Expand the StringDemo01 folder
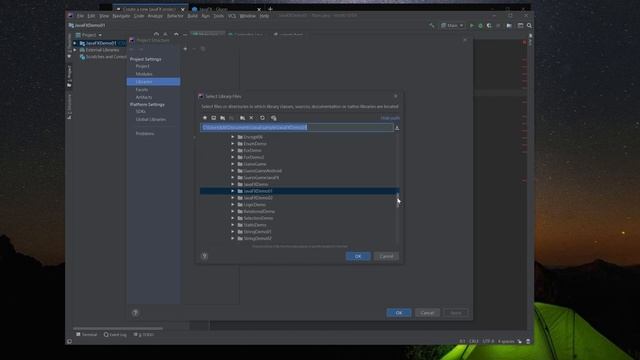This screenshot has width=640, height=360. pyautogui.click(x=233, y=232)
